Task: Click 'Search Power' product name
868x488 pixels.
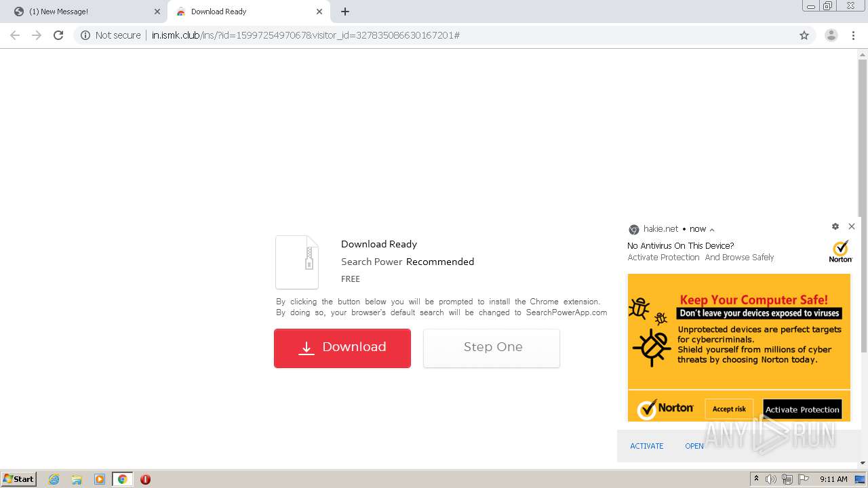Action: coord(372,262)
